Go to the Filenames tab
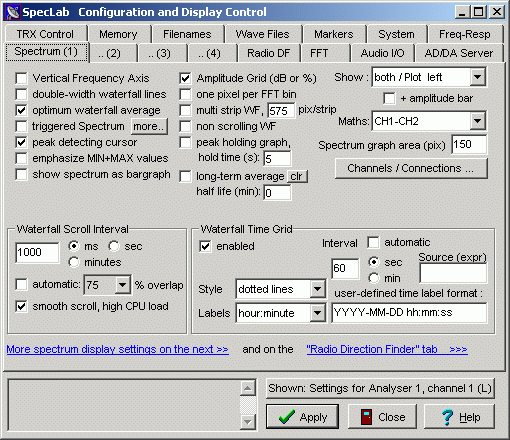Image resolution: width=510 pixels, height=440 pixels. [x=187, y=34]
